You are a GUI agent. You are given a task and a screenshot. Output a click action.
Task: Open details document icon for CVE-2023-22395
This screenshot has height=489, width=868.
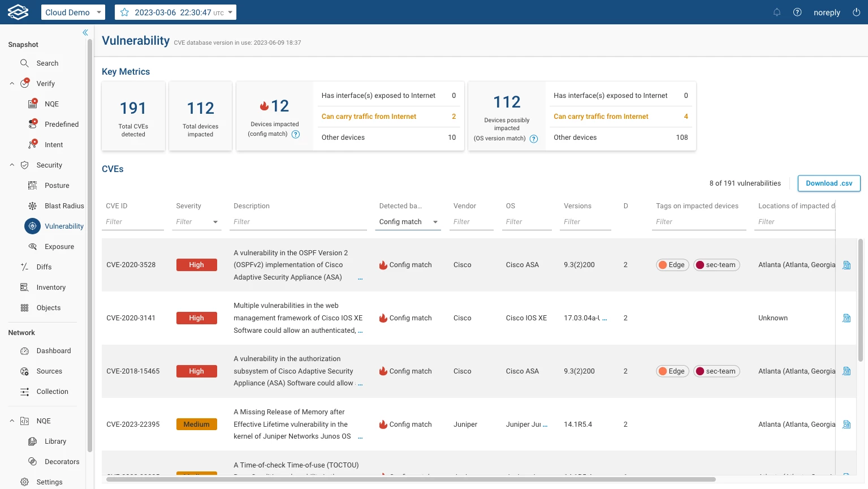pyautogui.click(x=847, y=424)
